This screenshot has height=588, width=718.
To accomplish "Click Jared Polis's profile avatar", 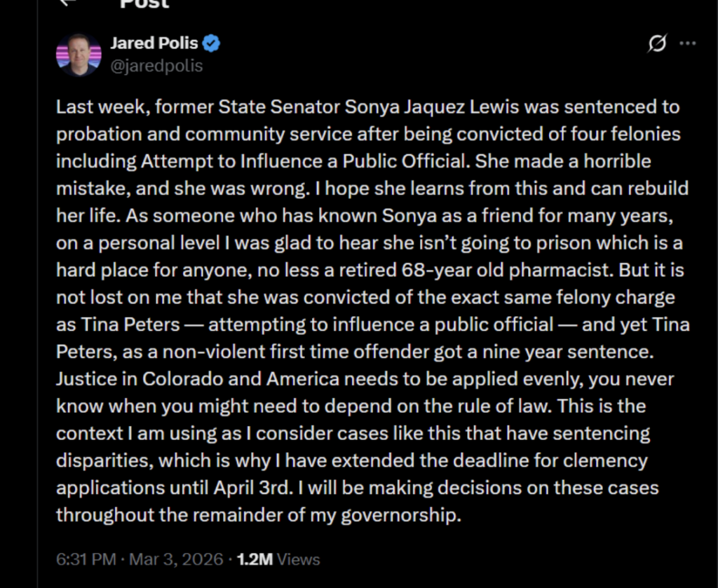I will 79,54.
